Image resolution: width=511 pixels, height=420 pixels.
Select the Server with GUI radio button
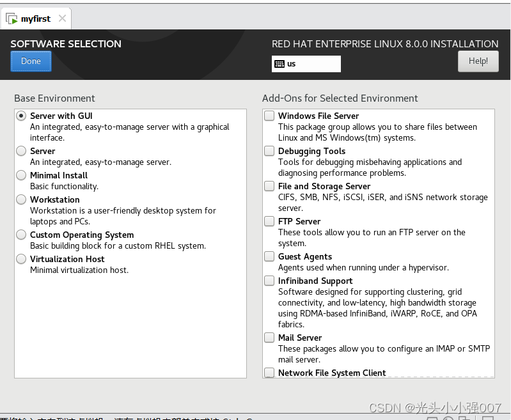tap(21, 116)
